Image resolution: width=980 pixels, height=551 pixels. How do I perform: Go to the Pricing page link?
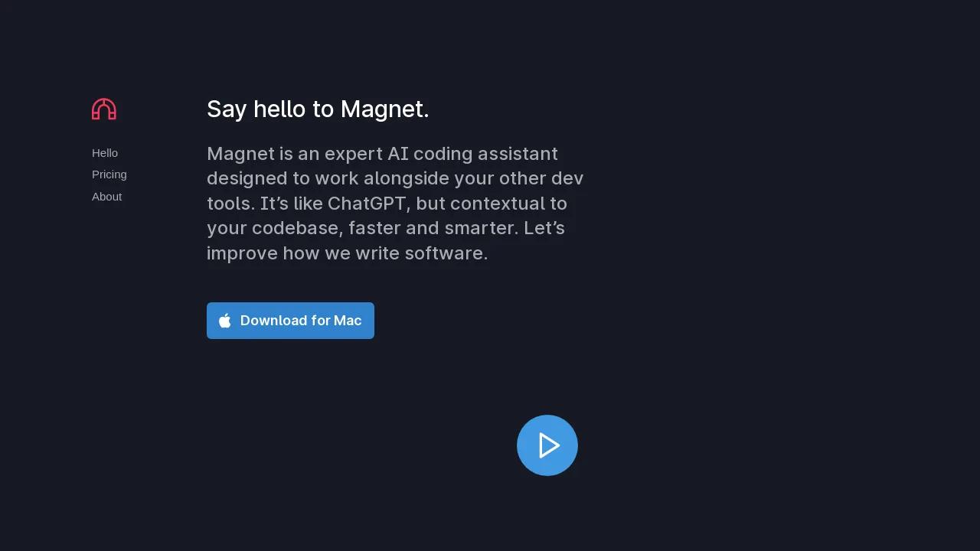pos(109,174)
